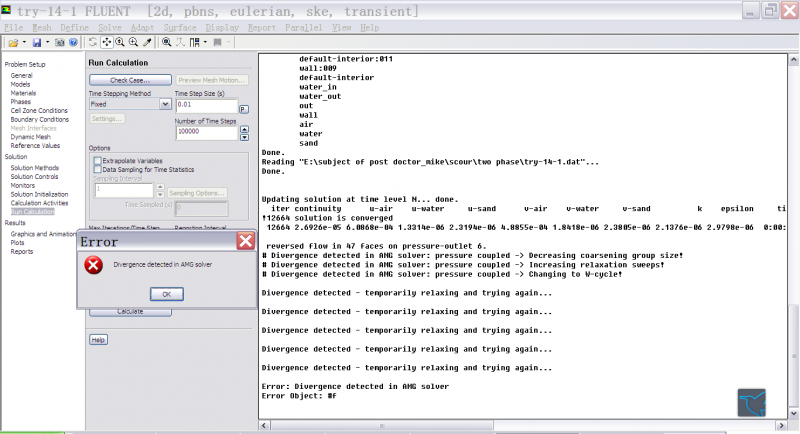Click the open file folder icon
800x434 pixels.
[13, 43]
